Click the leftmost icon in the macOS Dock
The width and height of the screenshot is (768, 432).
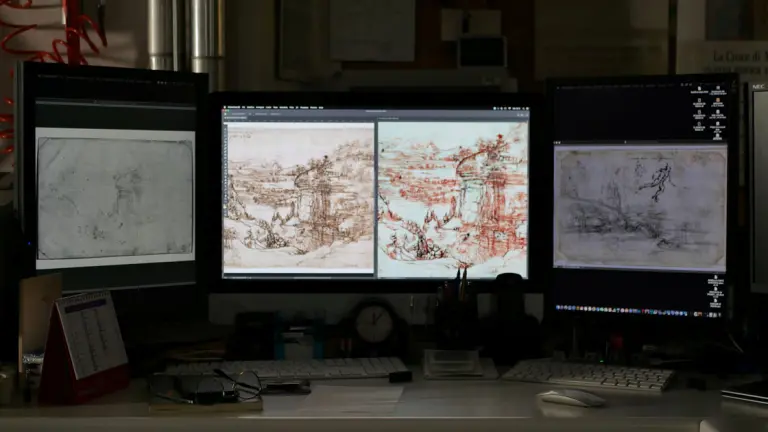pos(560,308)
